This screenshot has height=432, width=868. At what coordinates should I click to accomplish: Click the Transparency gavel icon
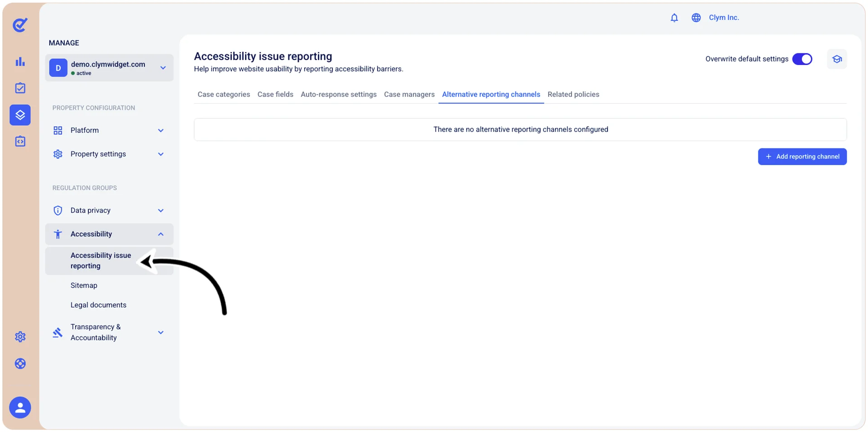[58, 332]
